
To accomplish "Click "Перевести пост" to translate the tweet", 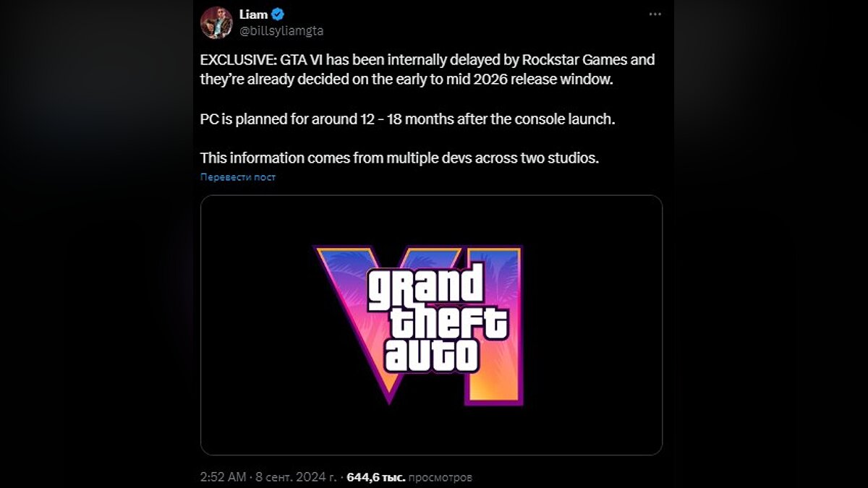I will point(237,177).
